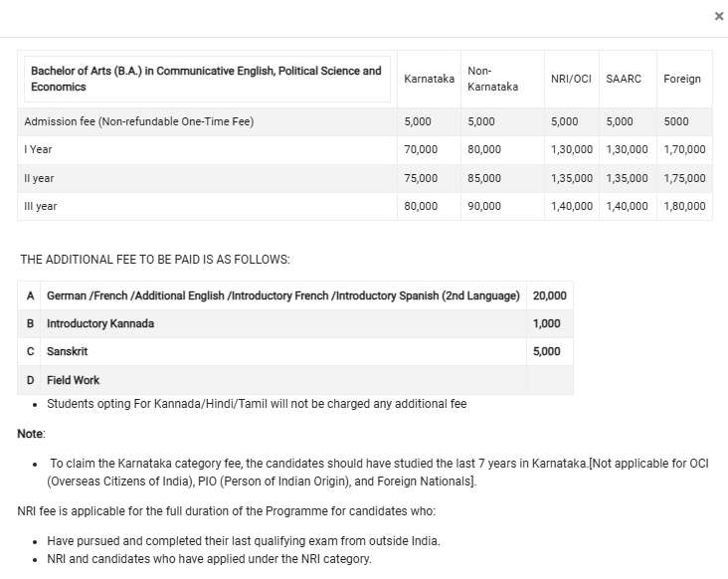Select the Non-Karnataka column header
The height and width of the screenshot is (579, 728).
tap(492, 79)
